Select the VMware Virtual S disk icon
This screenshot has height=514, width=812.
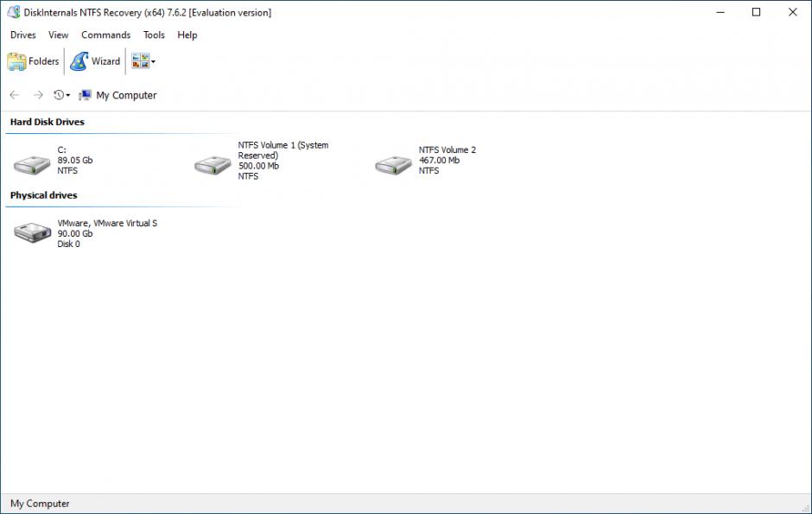(x=32, y=232)
